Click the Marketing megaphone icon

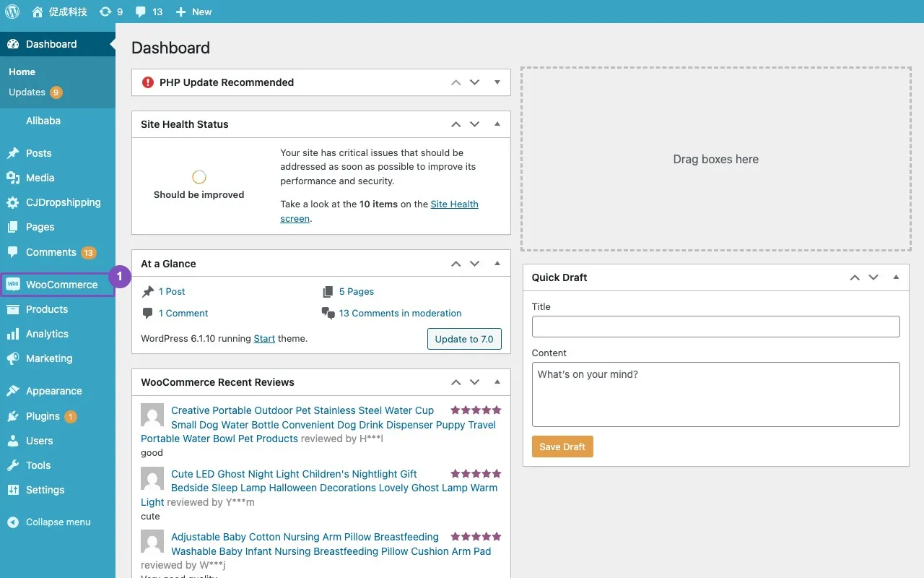click(x=13, y=358)
